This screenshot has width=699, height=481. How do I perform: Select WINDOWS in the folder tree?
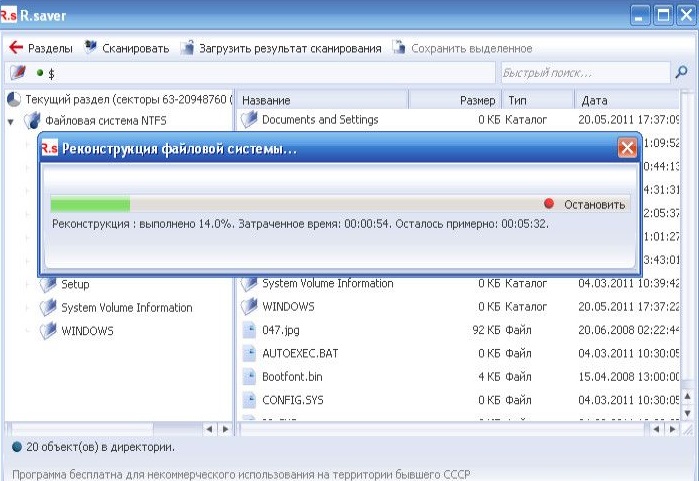point(87,331)
